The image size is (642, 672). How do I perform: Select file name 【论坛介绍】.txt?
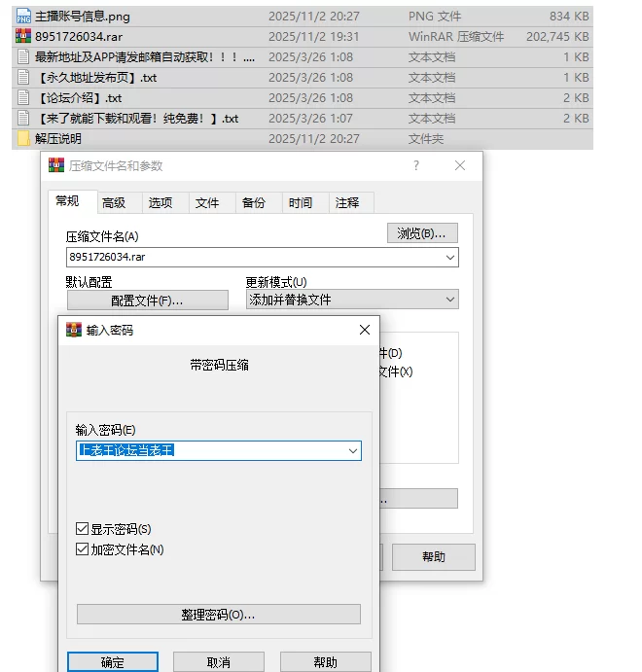tap(80, 98)
